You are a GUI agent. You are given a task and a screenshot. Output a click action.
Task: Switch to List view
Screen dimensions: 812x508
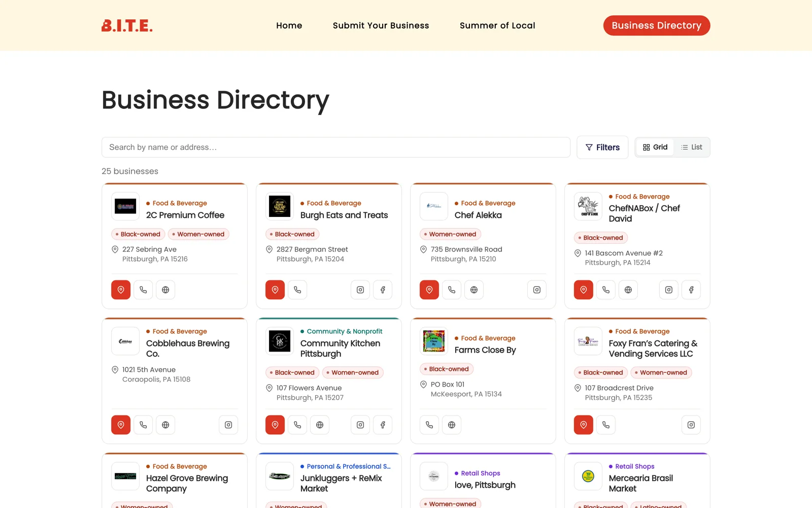click(x=692, y=147)
